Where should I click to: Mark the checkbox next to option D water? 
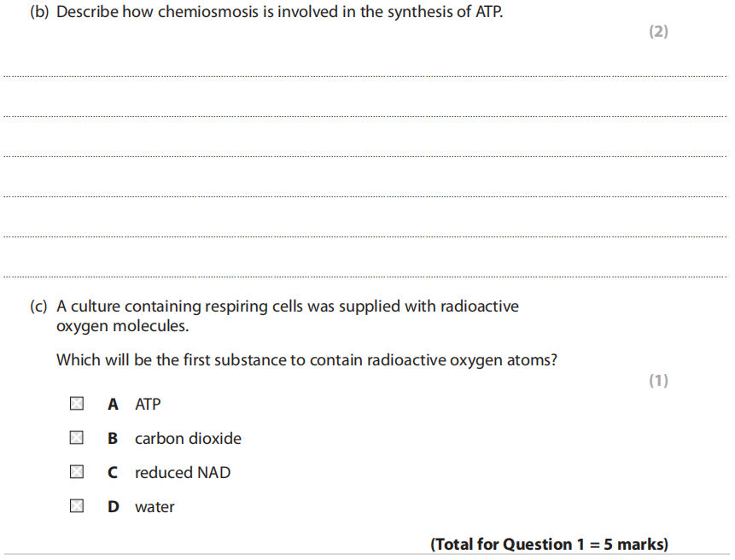coord(77,506)
